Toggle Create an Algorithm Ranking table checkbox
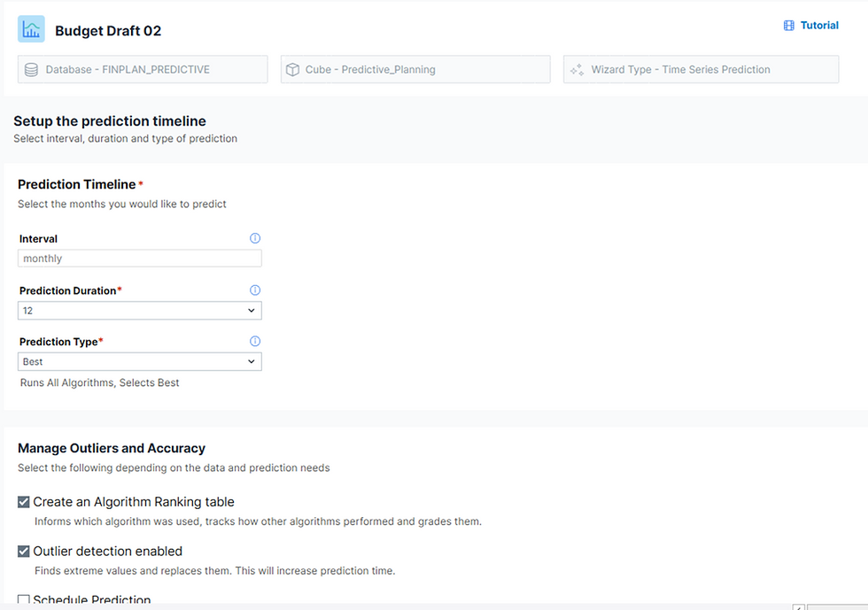 23,502
